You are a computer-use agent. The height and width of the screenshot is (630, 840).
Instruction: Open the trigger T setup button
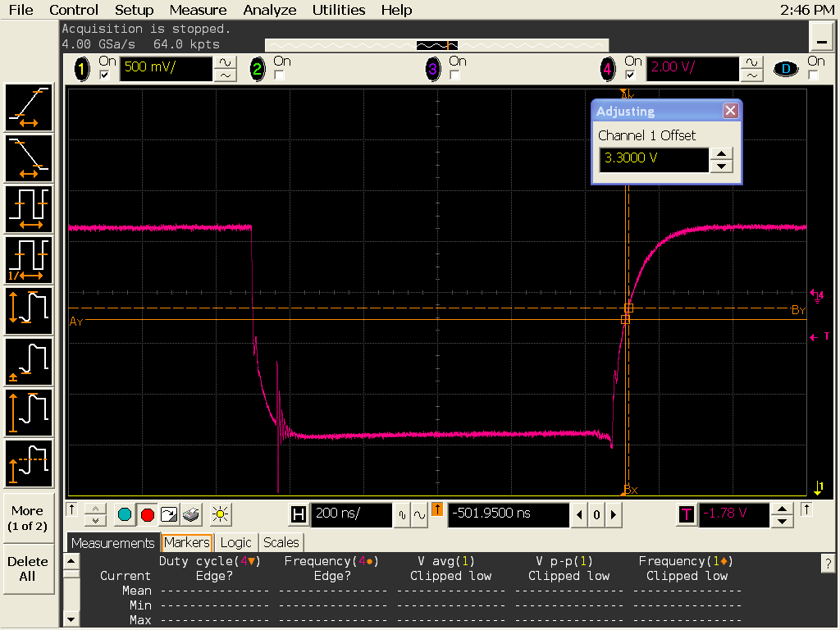687,515
